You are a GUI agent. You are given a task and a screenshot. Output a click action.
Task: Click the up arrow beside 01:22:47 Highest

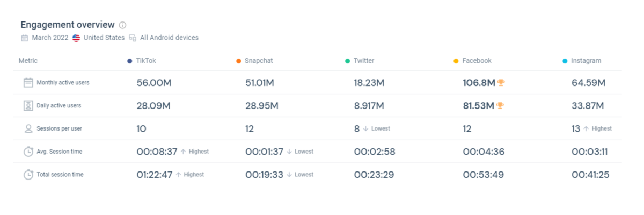[x=178, y=175]
